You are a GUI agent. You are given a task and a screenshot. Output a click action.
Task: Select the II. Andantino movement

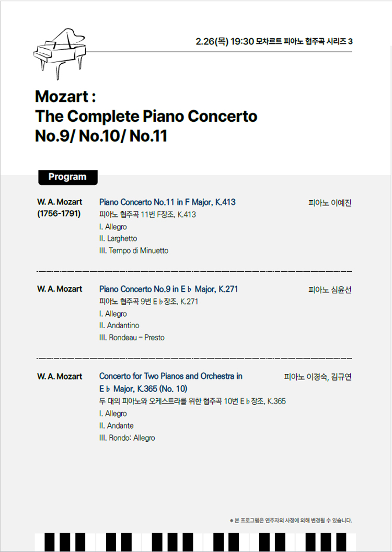click(x=119, y=326)
